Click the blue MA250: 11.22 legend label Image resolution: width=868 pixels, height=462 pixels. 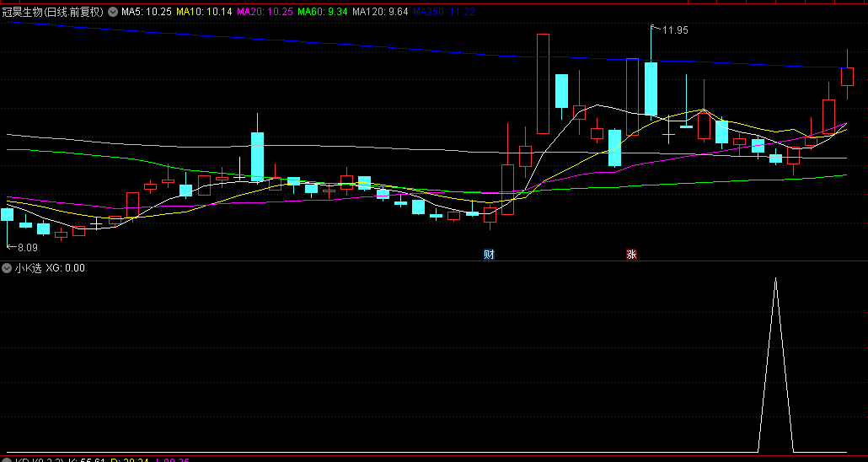444,12
